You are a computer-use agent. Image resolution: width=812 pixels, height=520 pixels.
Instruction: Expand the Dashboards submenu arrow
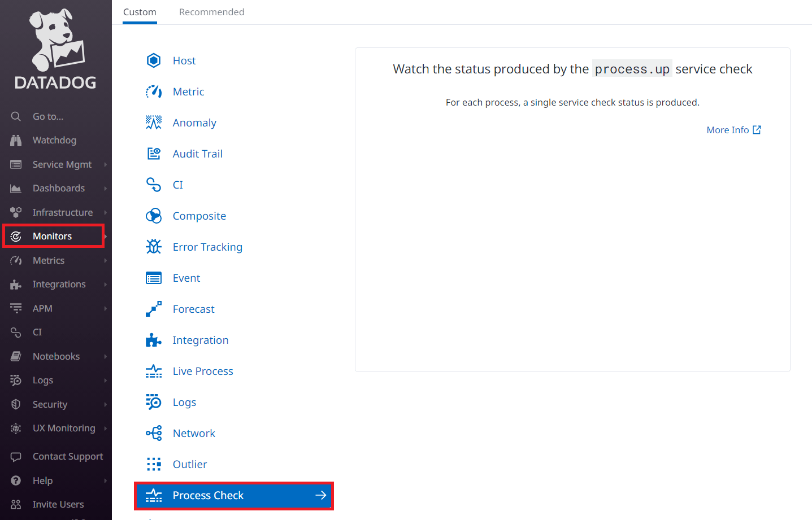click(105, 188)
